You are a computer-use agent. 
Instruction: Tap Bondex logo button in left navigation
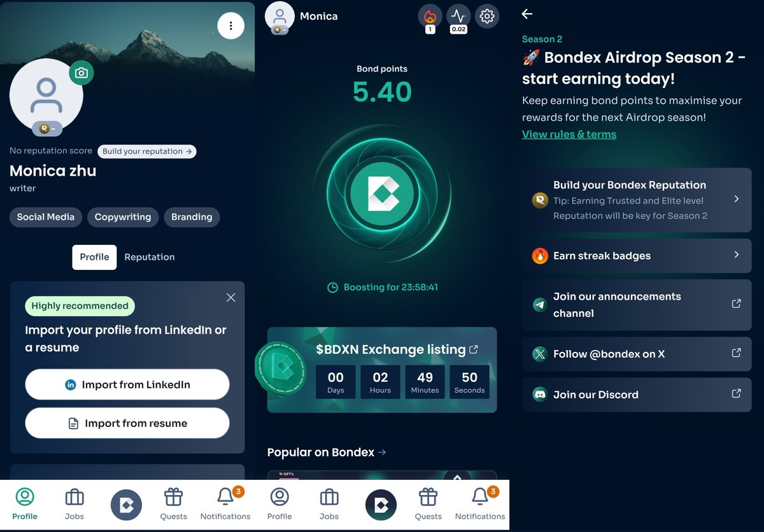[126, 505]
